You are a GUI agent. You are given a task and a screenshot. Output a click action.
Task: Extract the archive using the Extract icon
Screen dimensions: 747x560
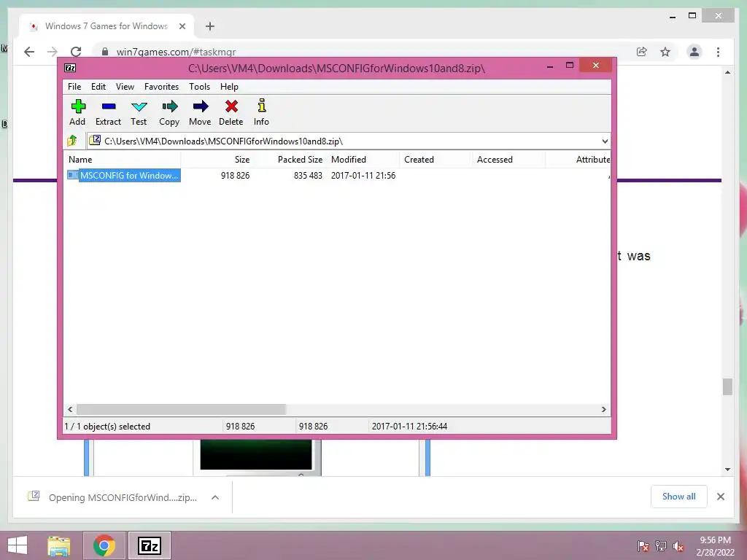tap(108, 112)
